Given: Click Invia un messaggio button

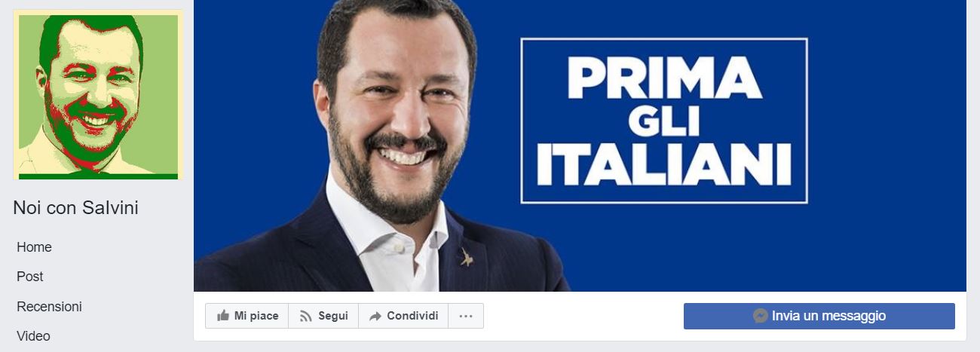Looking at the screenshot, I should [819, 316].
